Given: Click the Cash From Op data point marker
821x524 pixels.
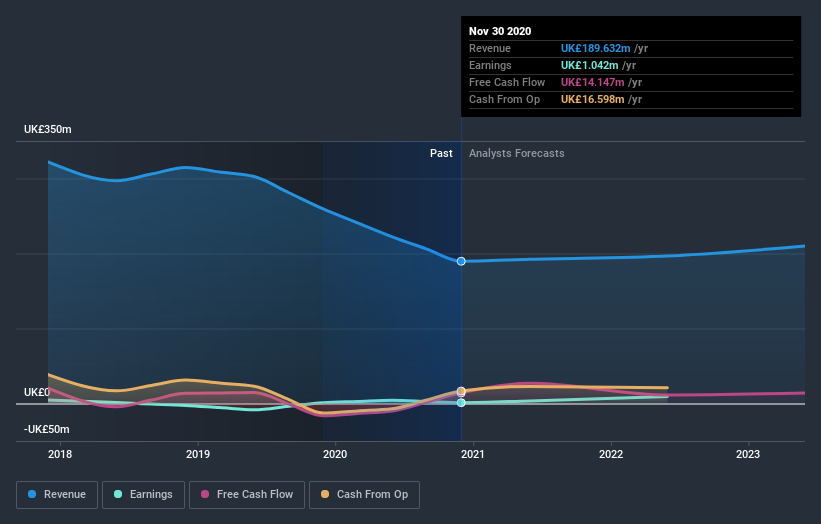Looking at the screenshot, I should point(461,391).
